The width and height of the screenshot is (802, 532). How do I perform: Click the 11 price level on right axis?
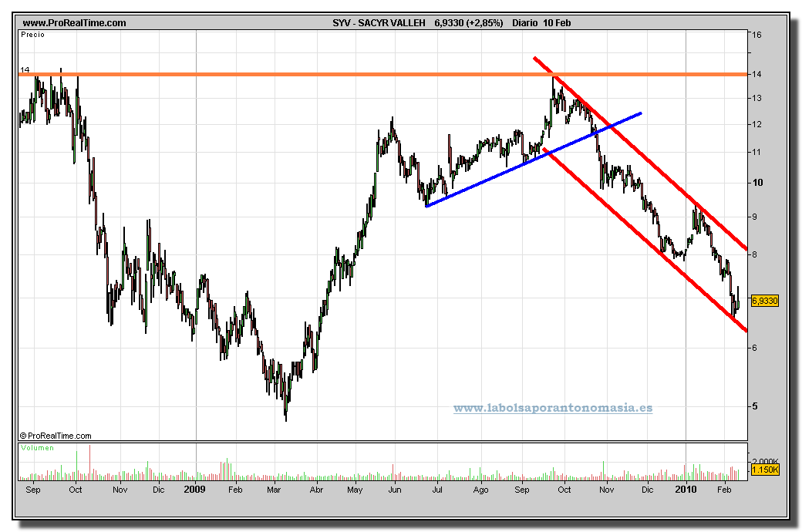(757, 152)
